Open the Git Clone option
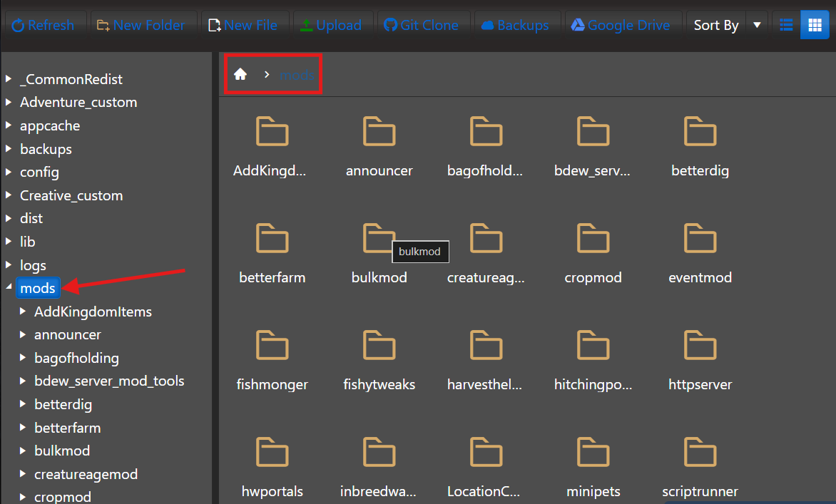This screenshot has width=836, height=504. coord(421,25)
